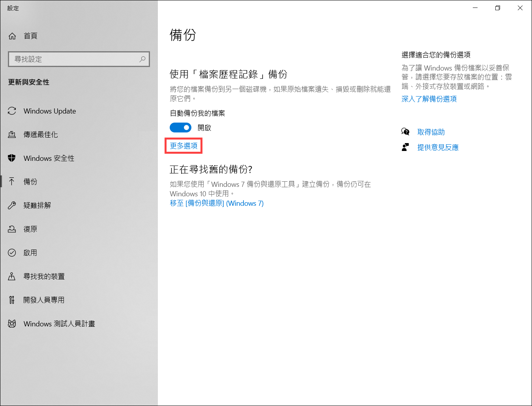Click the 取得協助 link

[431, 132]
